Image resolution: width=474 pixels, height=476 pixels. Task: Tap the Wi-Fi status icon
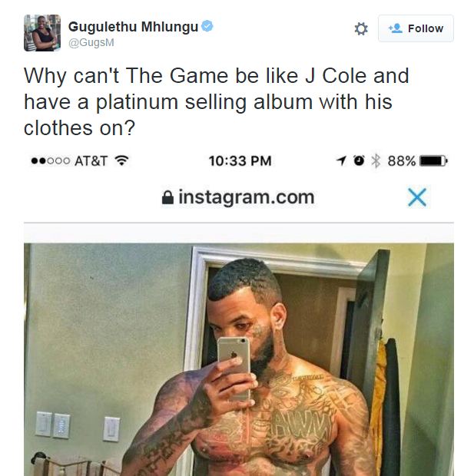point(121,160)
